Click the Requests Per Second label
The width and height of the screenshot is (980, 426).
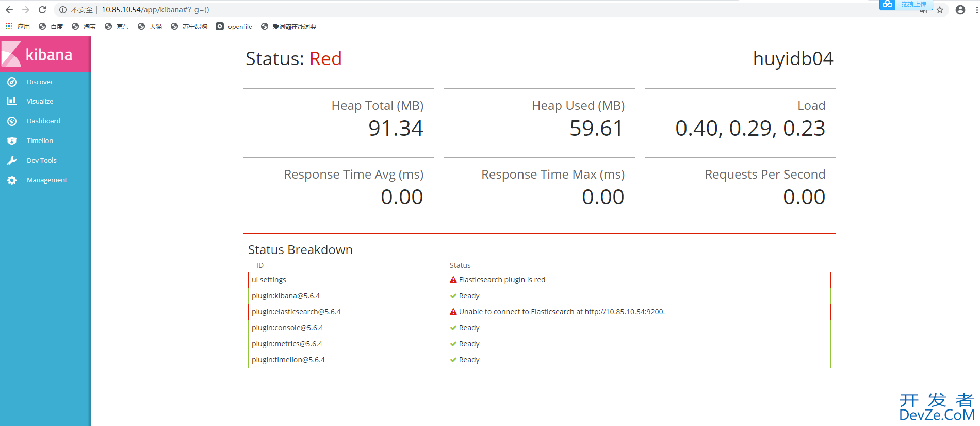[765, 175]
